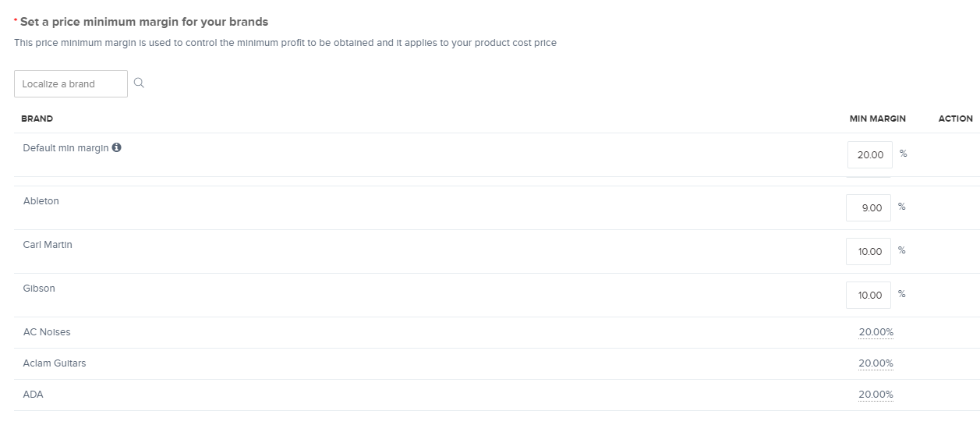Select the Carl Martin brand name
This screenshot has width=980, height=425.
[48, 245]
